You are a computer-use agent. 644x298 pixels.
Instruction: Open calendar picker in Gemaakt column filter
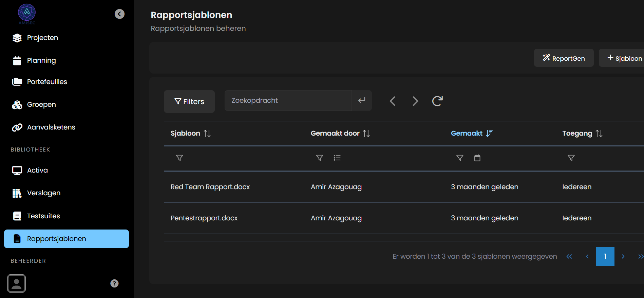477,158
